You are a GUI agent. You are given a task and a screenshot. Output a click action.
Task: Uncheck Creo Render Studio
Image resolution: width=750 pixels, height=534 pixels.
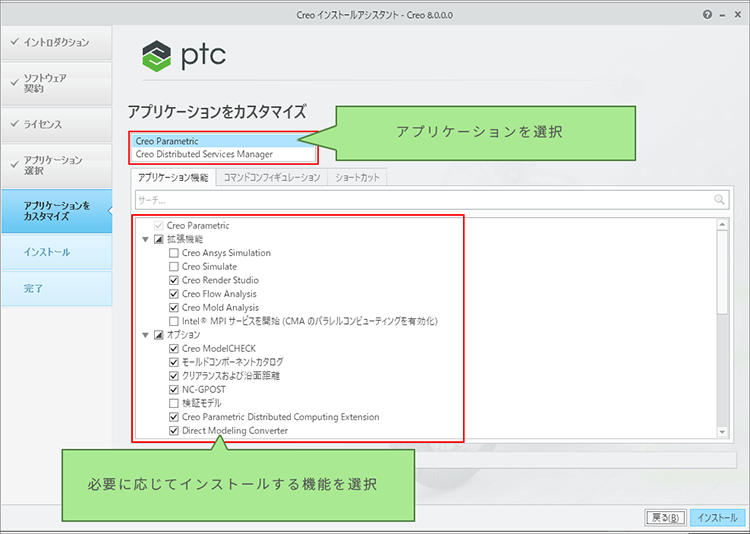pos(174,280)
